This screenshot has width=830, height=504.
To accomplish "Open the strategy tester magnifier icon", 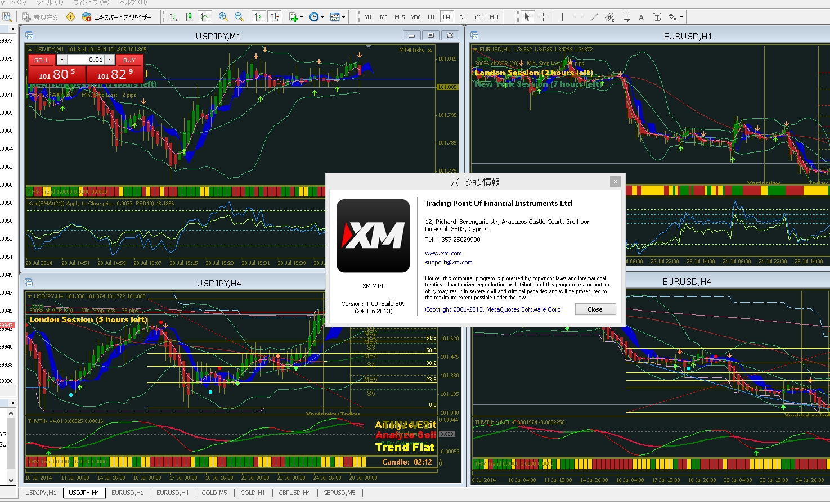I will coord(7,17).
